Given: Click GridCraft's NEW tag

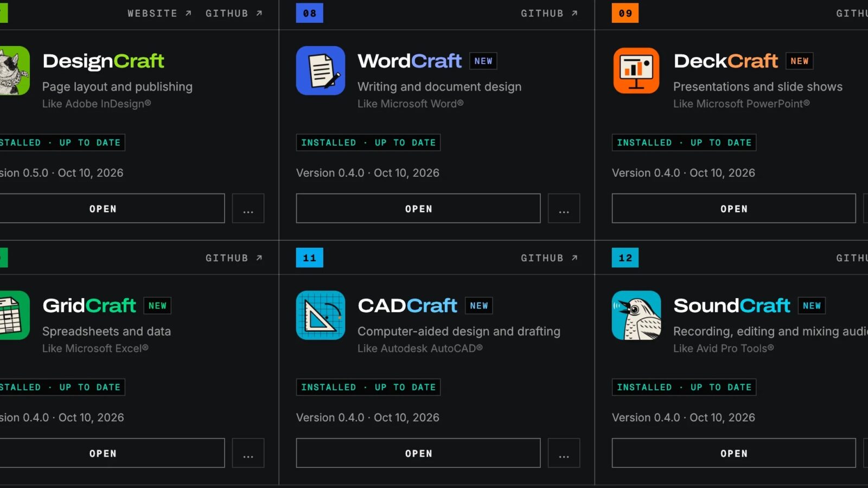Looking at the screenshot, I should [157, 306].
